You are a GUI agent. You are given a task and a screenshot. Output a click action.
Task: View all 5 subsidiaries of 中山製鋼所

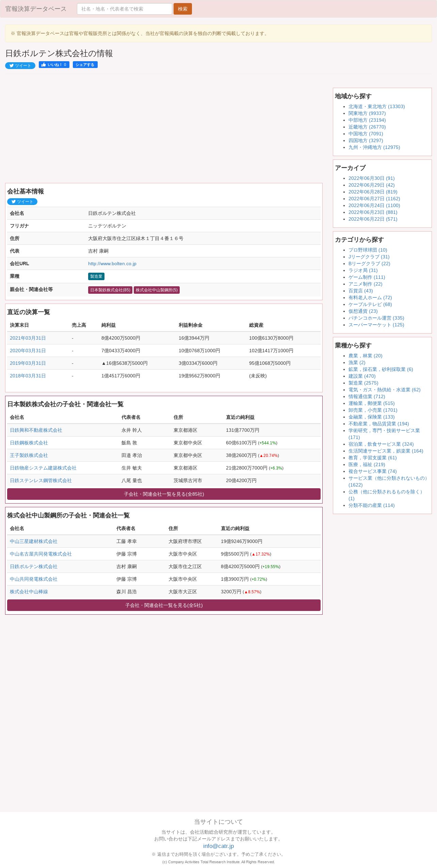[164, 605]
